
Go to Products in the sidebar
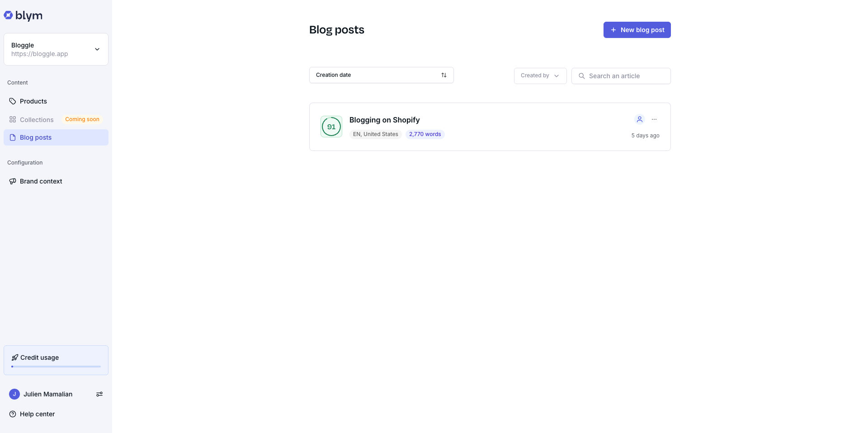(x=33, y=101)
